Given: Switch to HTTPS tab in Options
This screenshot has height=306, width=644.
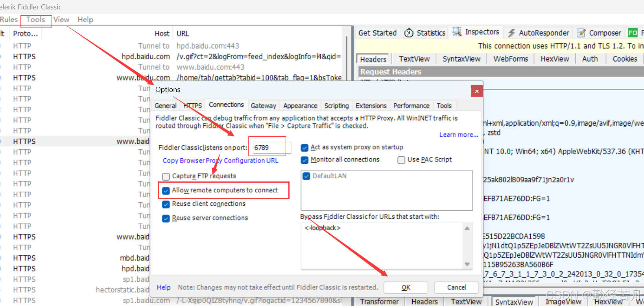Looking at the screenshot, I should tap(193, 106).
